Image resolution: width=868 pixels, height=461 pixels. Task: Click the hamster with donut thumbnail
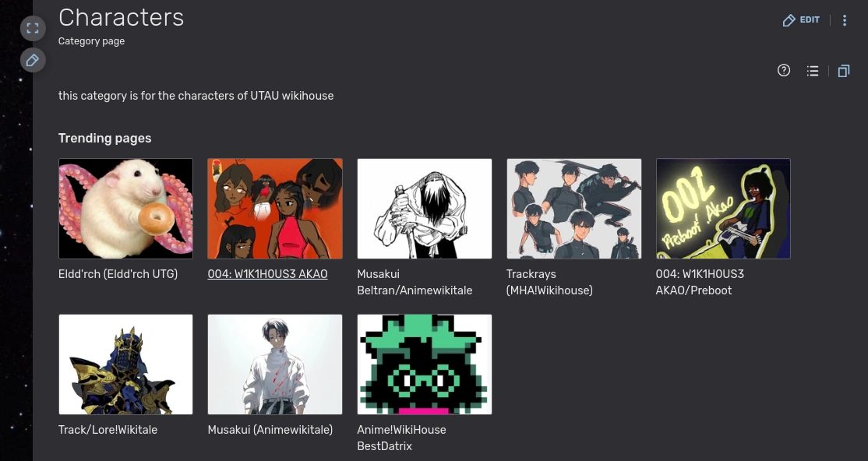coord(125,209)
